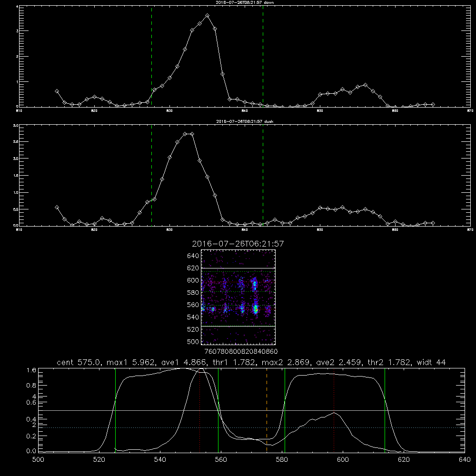Click the '1.0' y-axis label of the dusk plot
476x476 pixels.
16,192
